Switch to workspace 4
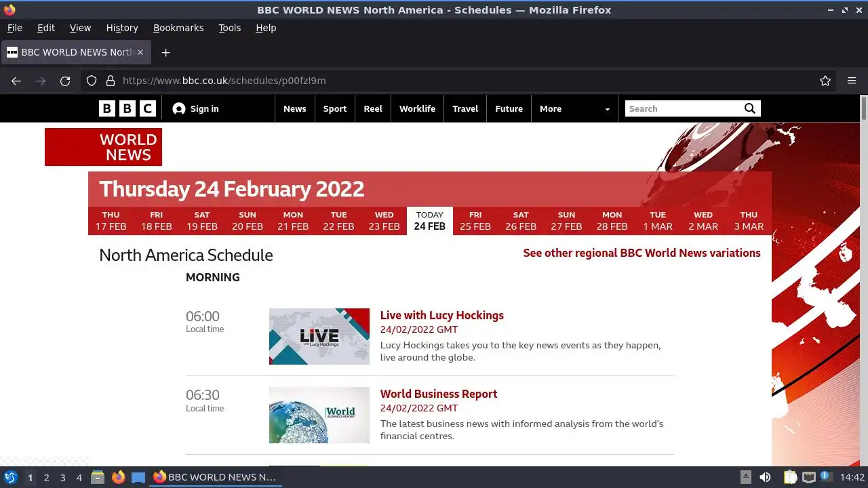868x488 pixels. click(x=79, y=478)
